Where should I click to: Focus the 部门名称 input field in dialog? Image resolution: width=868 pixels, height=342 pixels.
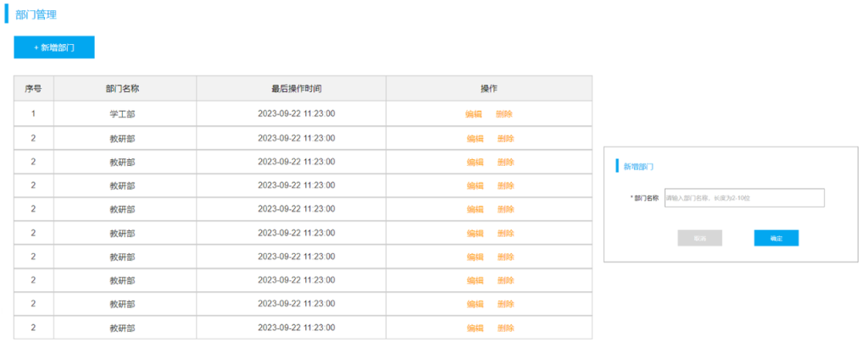click(x=743, y=198)
